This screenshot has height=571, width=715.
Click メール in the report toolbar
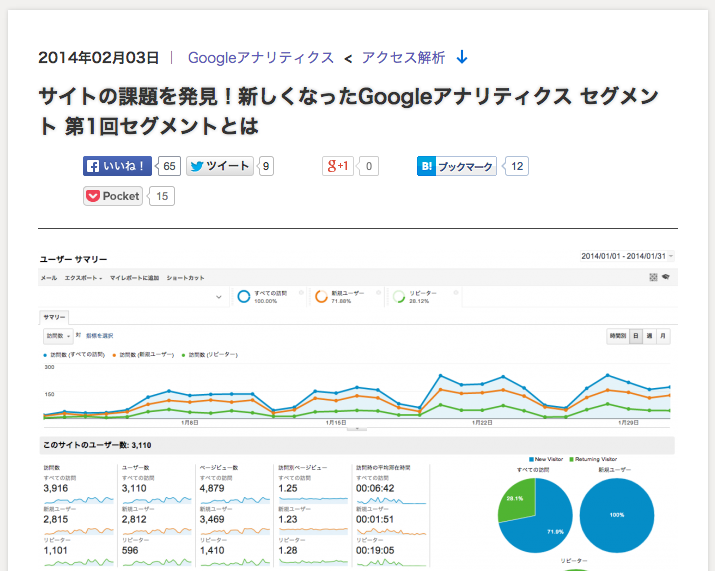point(49,278)
